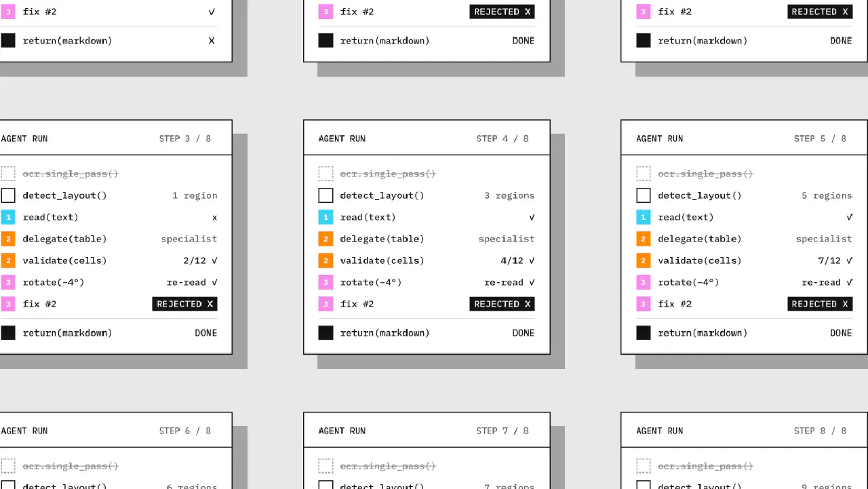Toggle dashed ocr.single_pass() checkbox in STEP 4 card
This screenshot has width=868, height=489.
click(x=325, y=174)
